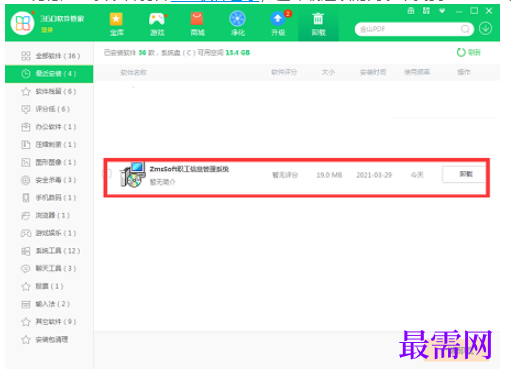Click the magnifier search icon
Image resolution: width=511 pixels, height=376 pixels.
click(x=465, y=29)
